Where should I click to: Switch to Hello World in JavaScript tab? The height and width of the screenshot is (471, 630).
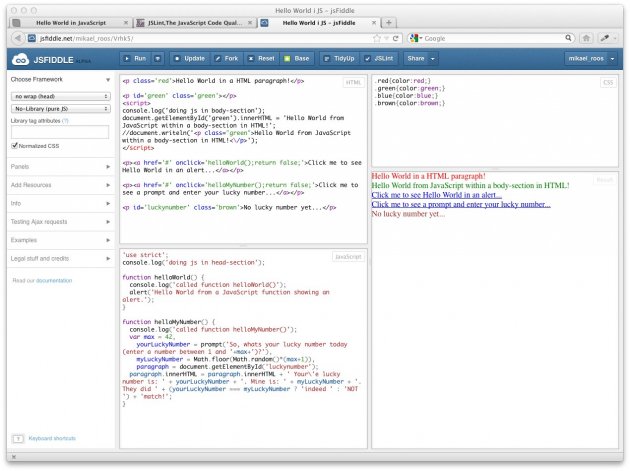[71, 23]
